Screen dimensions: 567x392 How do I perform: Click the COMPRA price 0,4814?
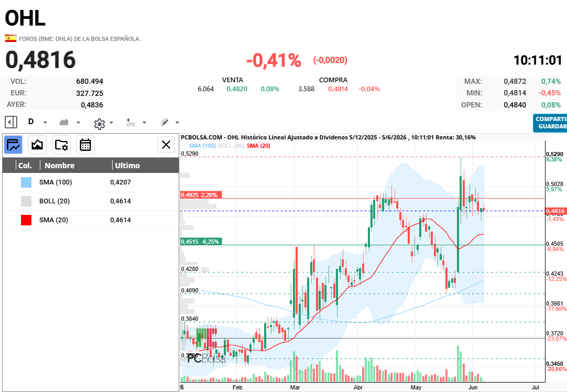pos(338,89)
